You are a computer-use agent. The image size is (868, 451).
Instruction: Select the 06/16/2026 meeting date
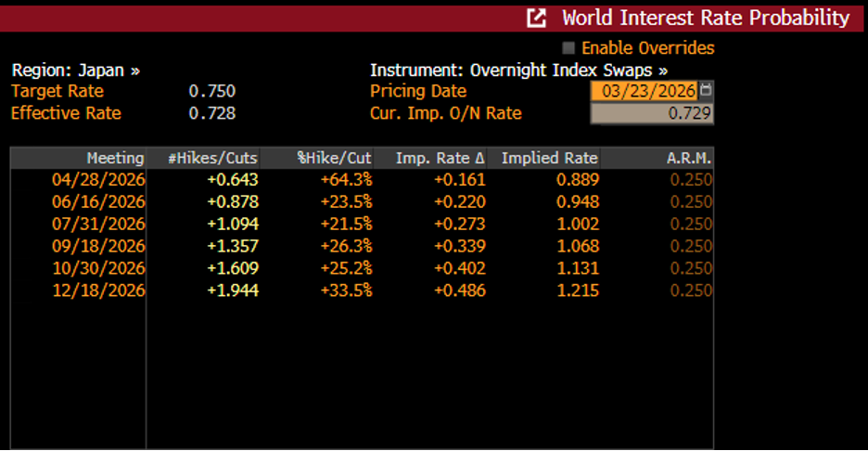(x=98, y=201)
